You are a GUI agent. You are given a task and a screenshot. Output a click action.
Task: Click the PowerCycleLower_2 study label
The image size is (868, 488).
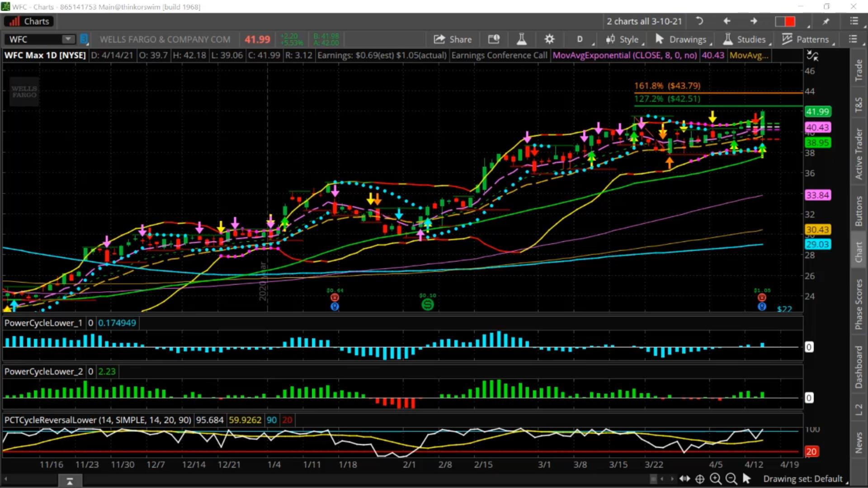(x=43, y=371)
